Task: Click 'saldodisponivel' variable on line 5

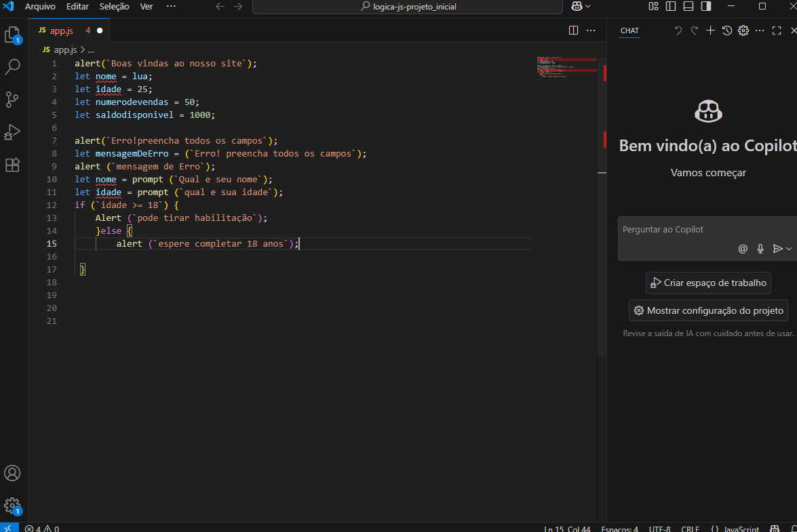Action: click(134, 115)
